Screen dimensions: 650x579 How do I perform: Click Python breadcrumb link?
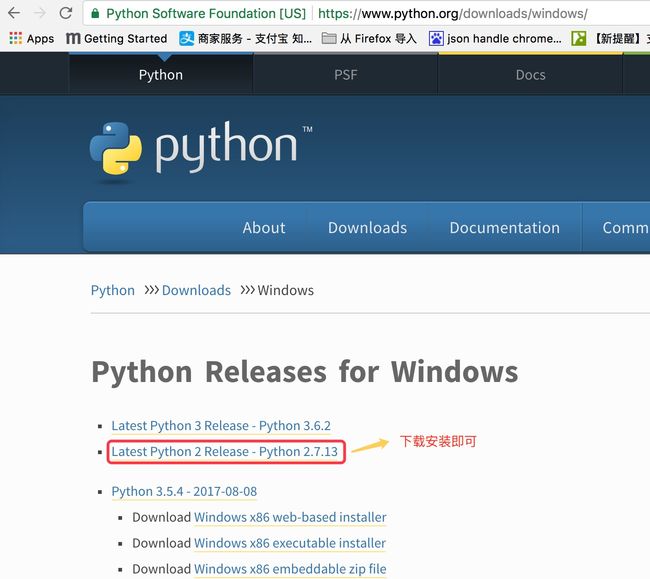(x=113, y=290)
